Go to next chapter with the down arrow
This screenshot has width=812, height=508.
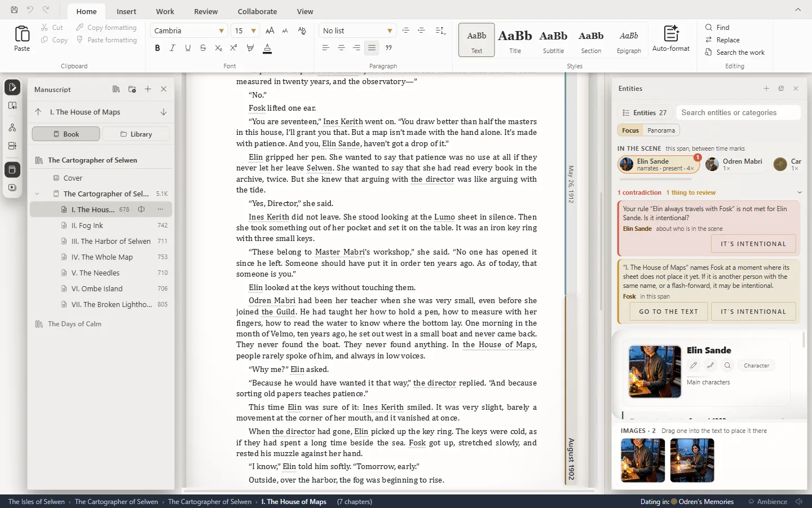tap(164, 112)
